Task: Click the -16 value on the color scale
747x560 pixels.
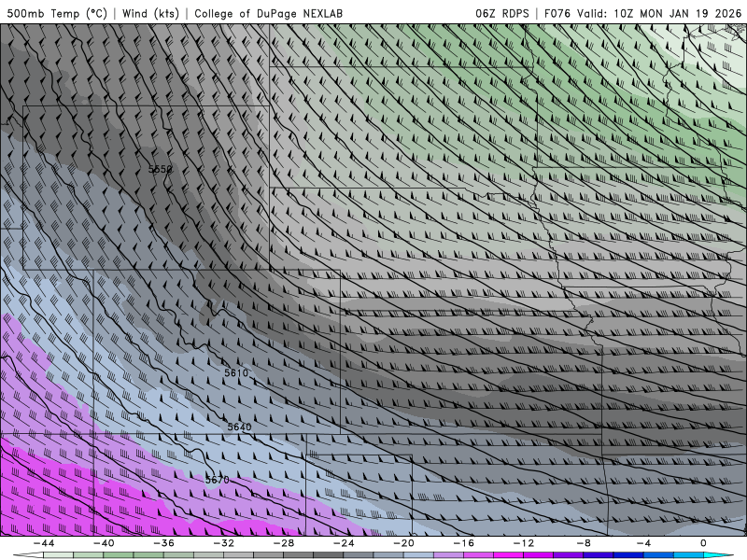Action: coord(463,543)
